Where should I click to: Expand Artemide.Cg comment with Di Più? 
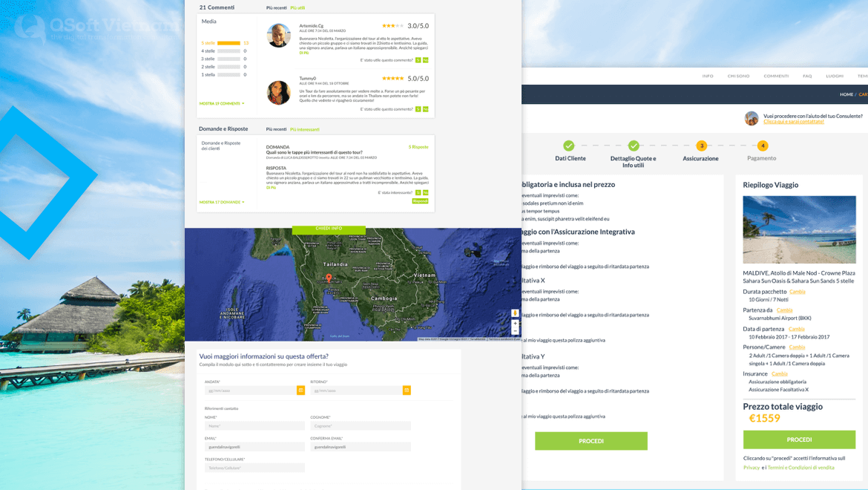coord(304,53)
